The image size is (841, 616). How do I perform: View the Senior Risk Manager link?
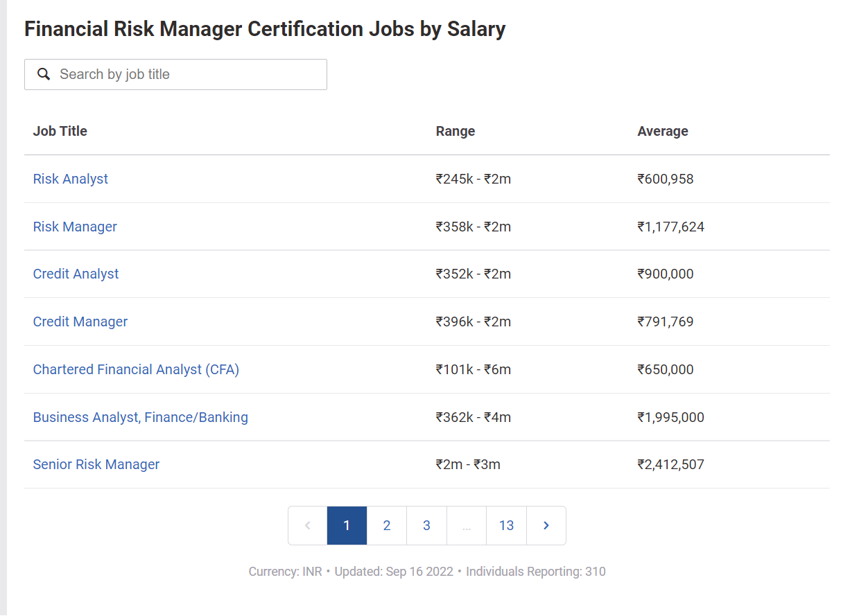(x=96, y=464)
